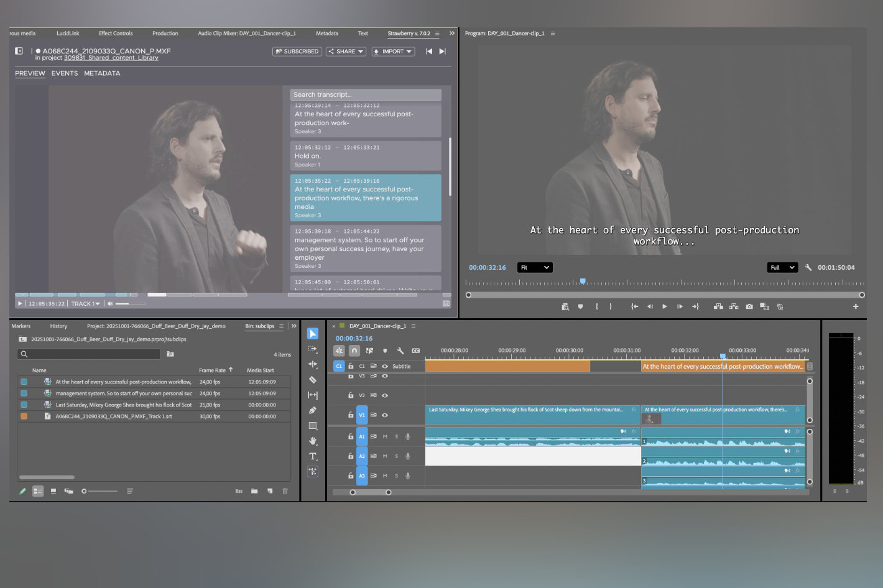Select the Track Select Forward tool
Screen dimensions: 883x588
pos(313,349)
